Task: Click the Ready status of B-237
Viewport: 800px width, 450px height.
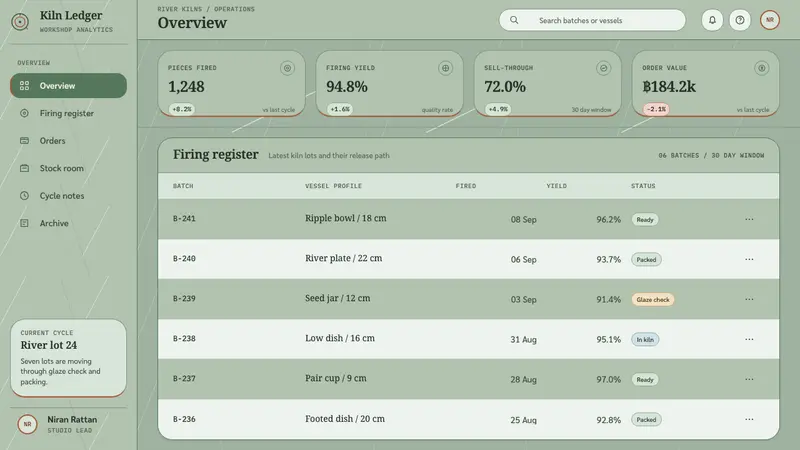Action: pyautogui.click(x=645, y=380)
